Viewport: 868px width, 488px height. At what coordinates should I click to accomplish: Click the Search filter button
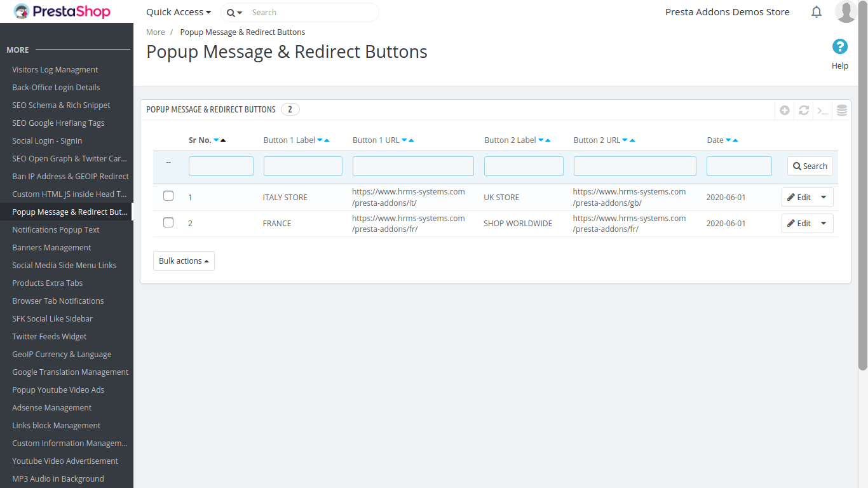pyautogui.click(x=810, y=166)
